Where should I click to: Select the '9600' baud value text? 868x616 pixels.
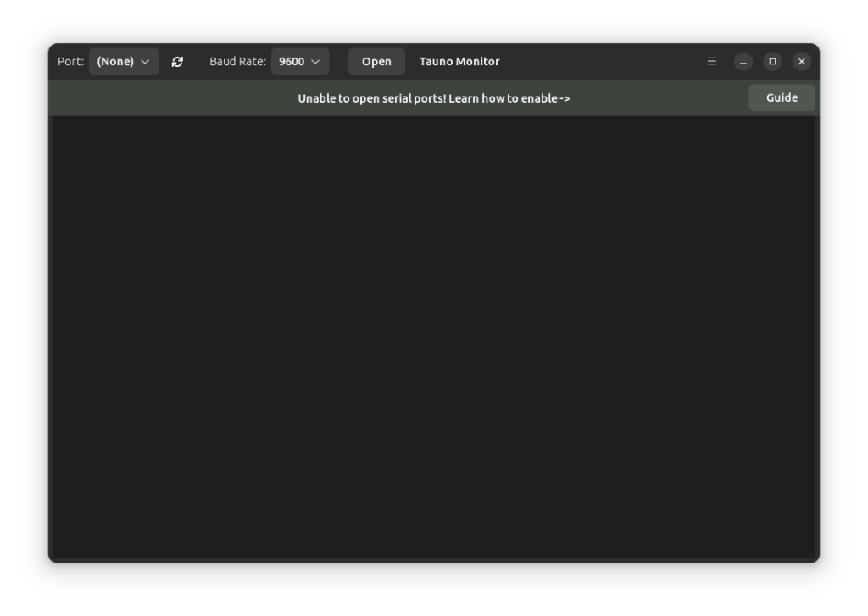292,62
